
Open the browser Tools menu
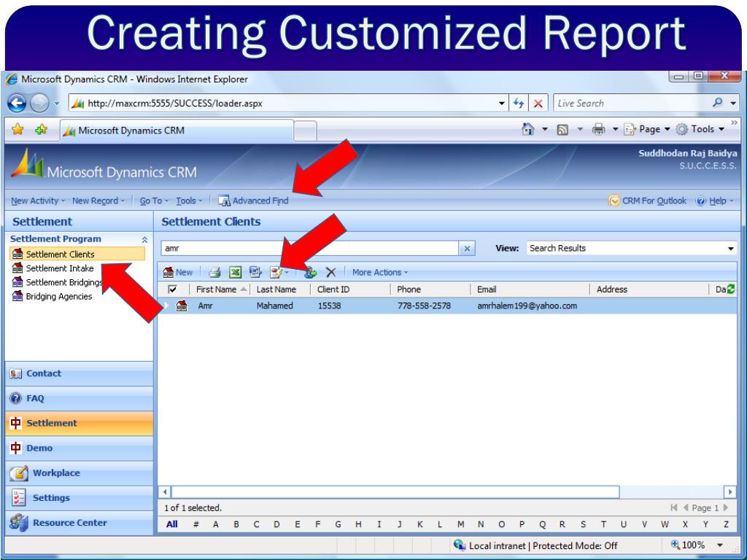700,129
